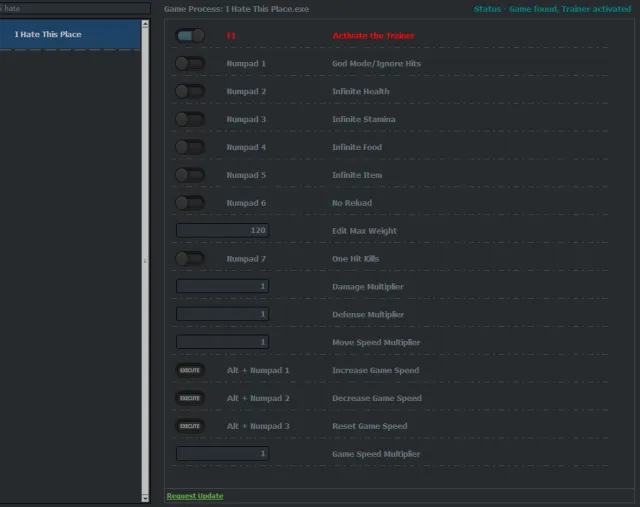The height and width of the screenshot is (507, 640).
Task: Click the game search box at top
Action: [72, 8]
